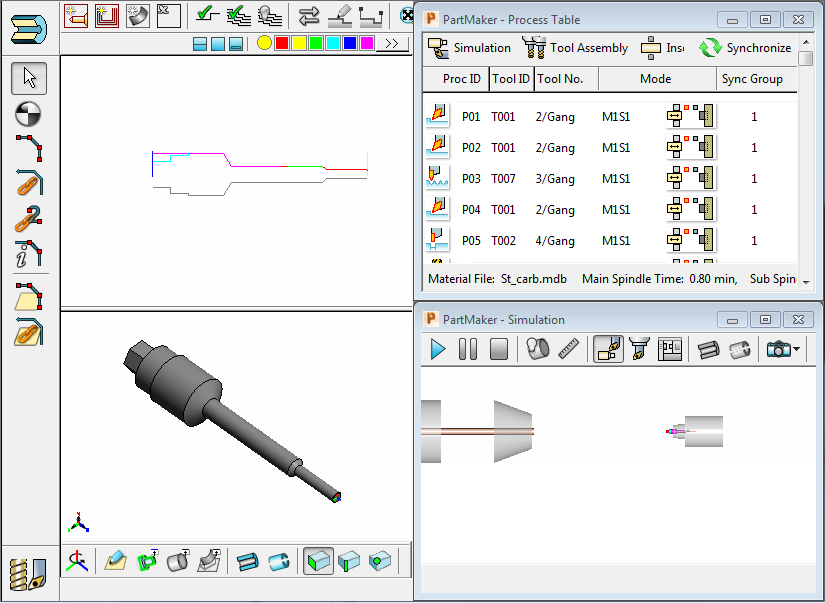Click the section view sphere icon in Simulation

tap(538, 349)
